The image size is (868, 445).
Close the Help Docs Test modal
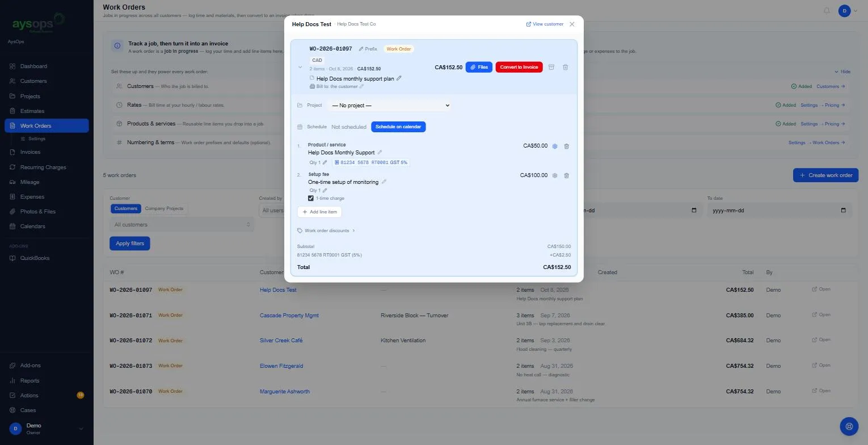point(572,24)
